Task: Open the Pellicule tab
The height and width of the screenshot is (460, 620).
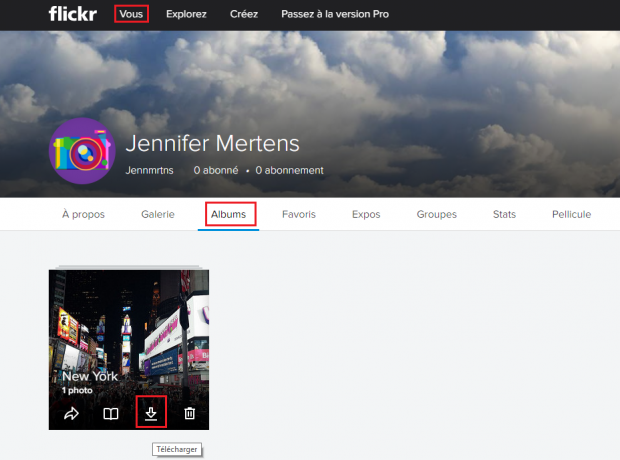Action: click(571, 214)
